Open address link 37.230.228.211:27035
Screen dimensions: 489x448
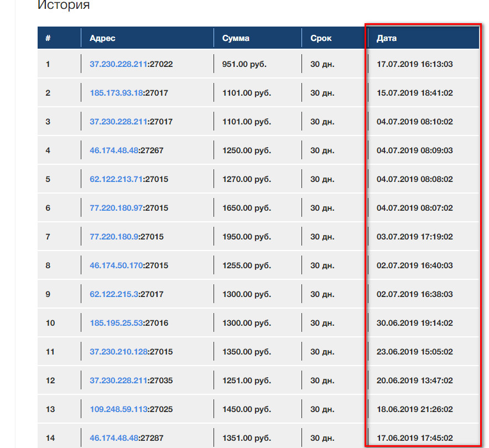131,381
